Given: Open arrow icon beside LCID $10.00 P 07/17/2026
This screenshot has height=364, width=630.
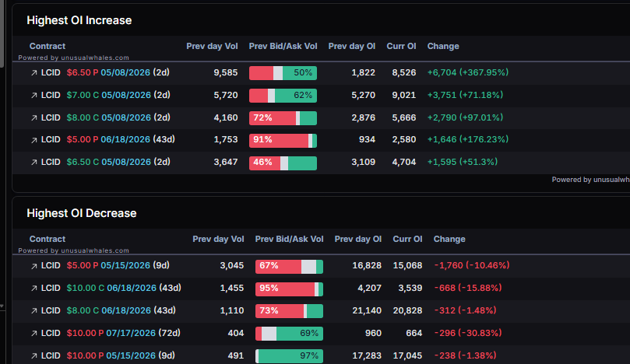Looking at the screenshot, I should (34, 333).
